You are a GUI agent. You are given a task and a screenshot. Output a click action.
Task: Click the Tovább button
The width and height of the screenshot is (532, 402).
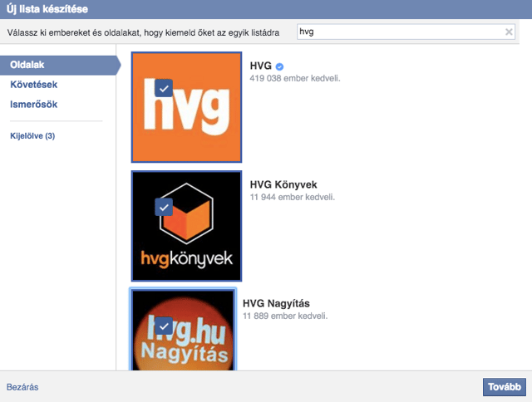(505, 387)
